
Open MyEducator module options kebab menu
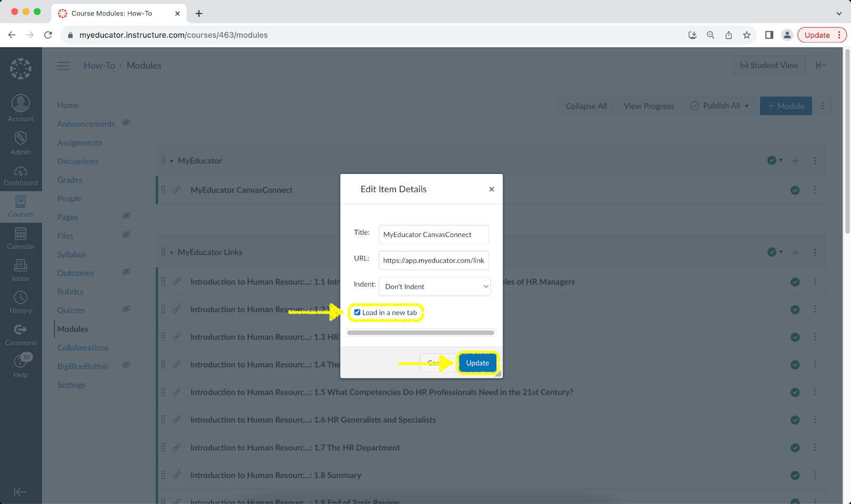[x=815, y=161]
